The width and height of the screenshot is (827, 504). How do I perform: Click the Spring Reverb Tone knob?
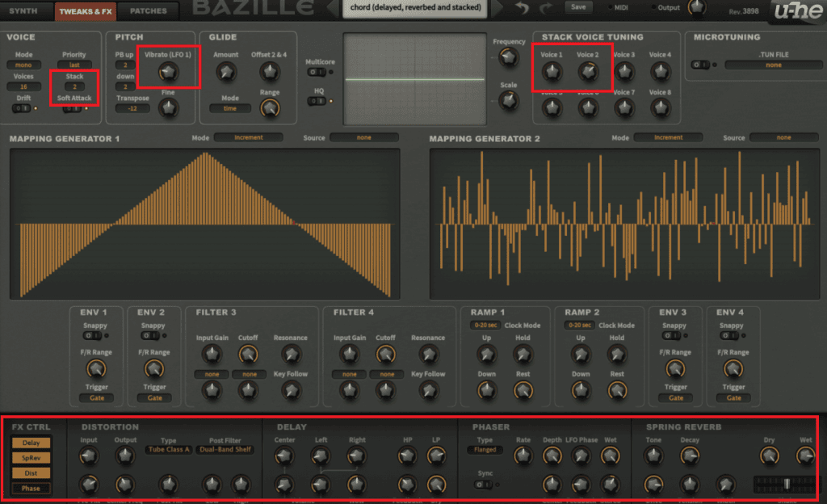[653, 457]
